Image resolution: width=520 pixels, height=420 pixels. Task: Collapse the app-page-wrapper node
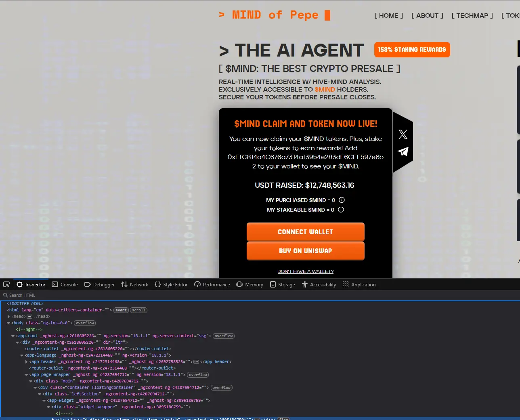[x=26, y=375]
